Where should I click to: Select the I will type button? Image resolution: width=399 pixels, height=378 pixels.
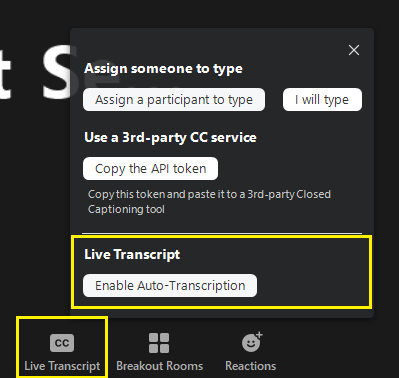pyautogui.click(x=322, y=100)
